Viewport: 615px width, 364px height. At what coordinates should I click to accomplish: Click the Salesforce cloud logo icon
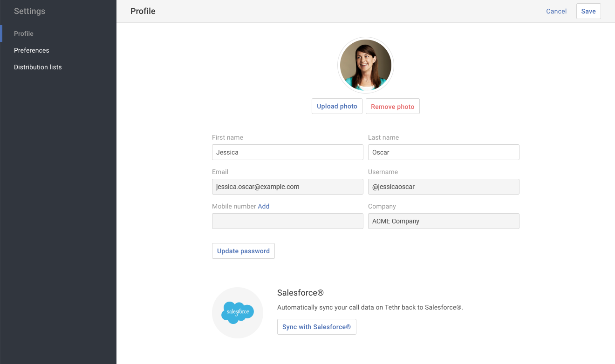tap(238, 312)
